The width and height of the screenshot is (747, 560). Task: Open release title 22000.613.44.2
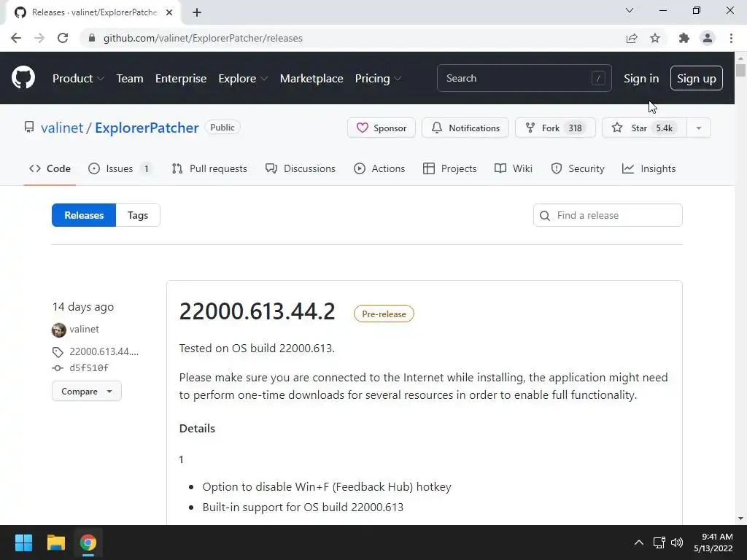click(x=258, y=311)
